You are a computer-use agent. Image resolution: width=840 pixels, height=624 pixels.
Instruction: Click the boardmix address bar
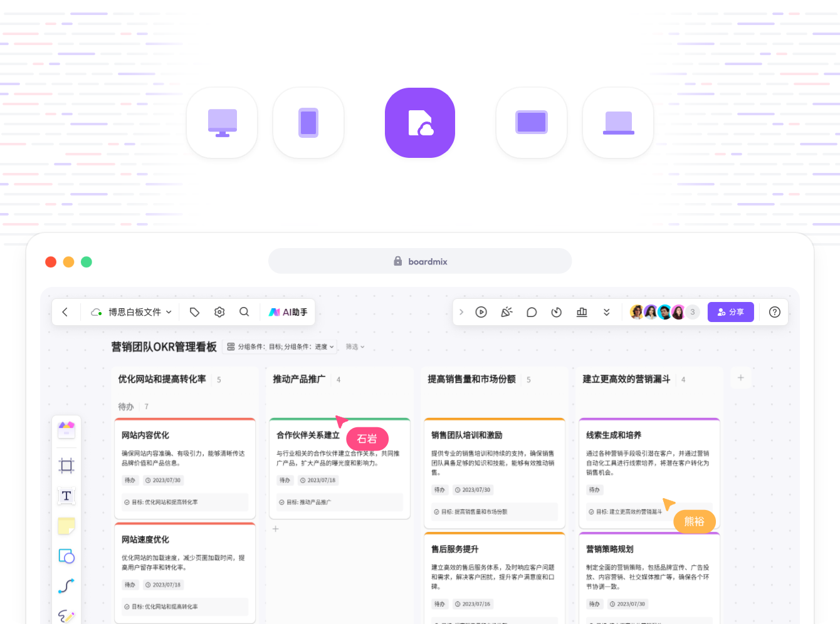coord(420,261)
